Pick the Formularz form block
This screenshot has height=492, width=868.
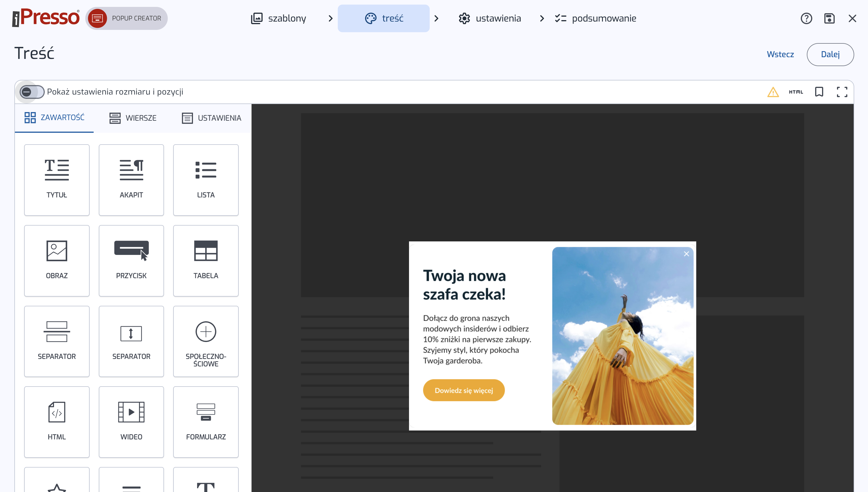pyautogui.click(x=206, y=422)
